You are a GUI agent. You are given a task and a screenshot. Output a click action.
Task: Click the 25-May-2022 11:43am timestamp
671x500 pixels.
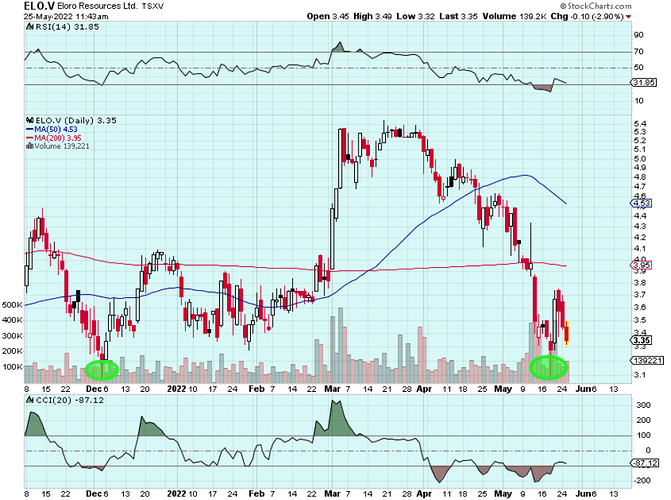tap(66, 17)
